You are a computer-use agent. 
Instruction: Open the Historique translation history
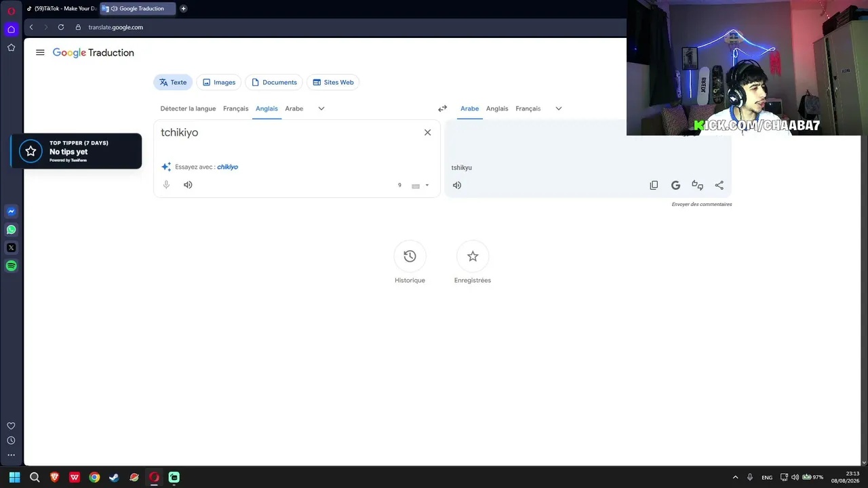pos(410,256)
